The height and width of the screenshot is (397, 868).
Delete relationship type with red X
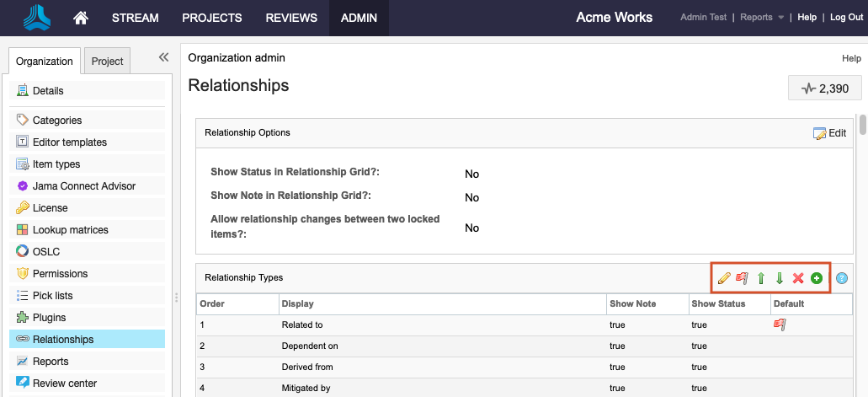click(x=797, y=278)
